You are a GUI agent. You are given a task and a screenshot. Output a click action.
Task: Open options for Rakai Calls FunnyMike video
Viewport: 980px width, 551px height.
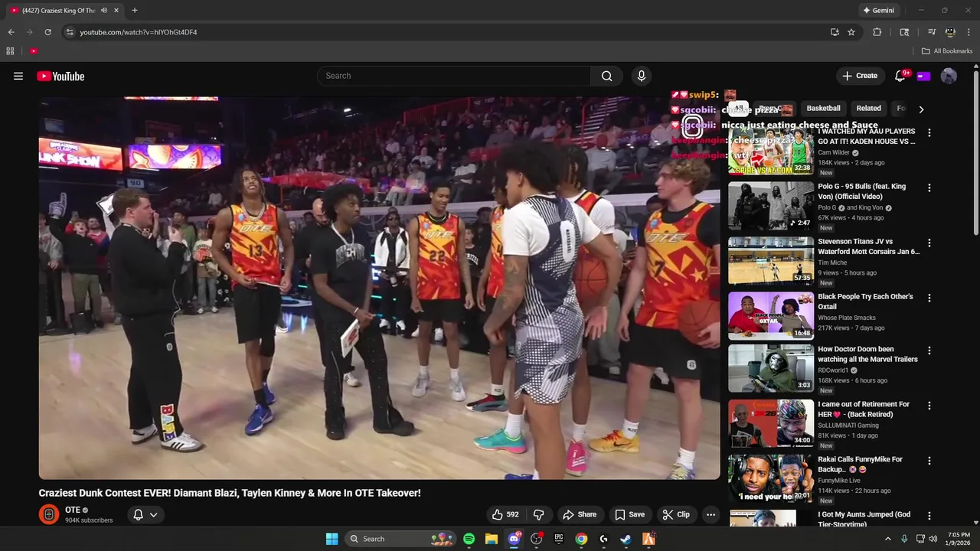[929, 461]
